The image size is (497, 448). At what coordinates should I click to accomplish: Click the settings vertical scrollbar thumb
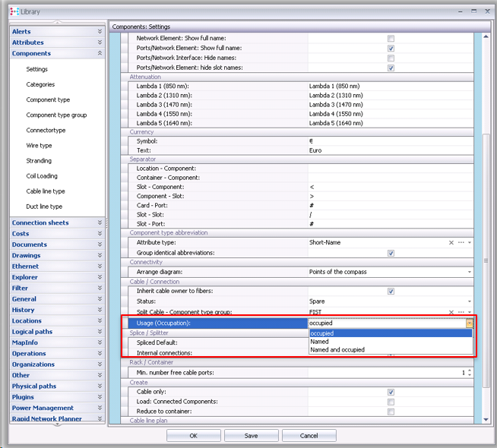click(x=486, y=260)
